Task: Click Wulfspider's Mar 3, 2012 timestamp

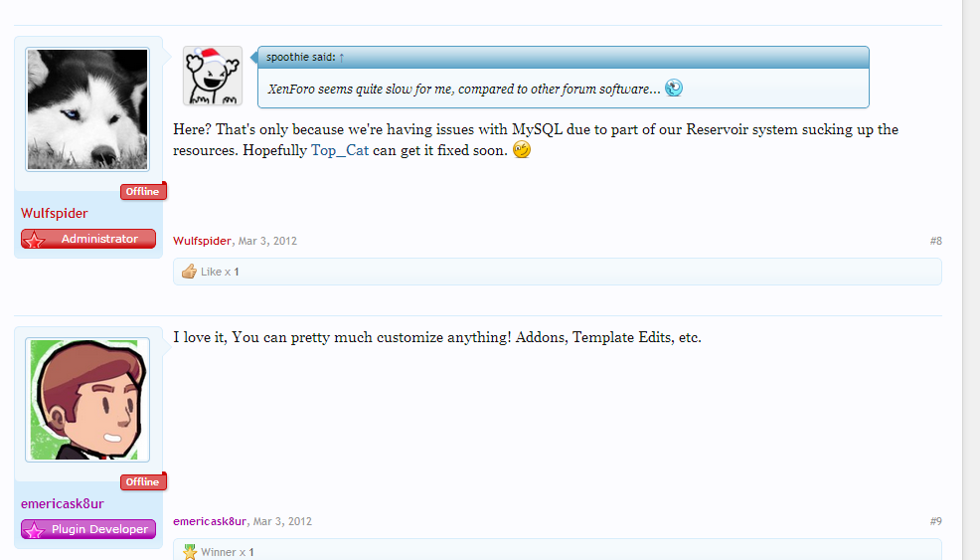Action: click(x=267, y=241)
